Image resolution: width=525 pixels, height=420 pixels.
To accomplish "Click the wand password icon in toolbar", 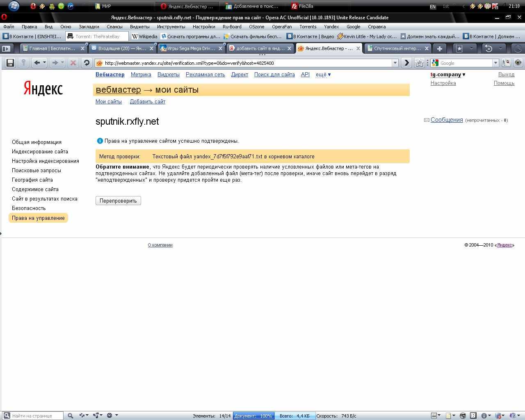I will [x=23, y=63].
